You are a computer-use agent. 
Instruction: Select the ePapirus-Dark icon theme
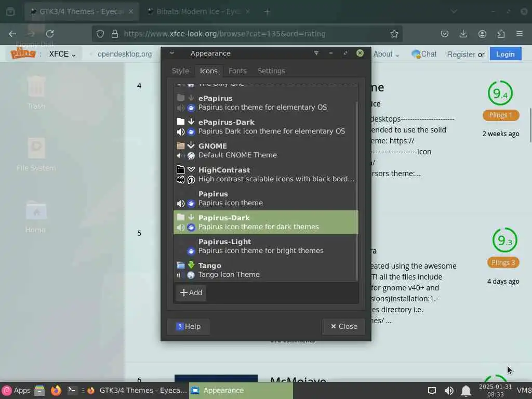coord(265,127)
